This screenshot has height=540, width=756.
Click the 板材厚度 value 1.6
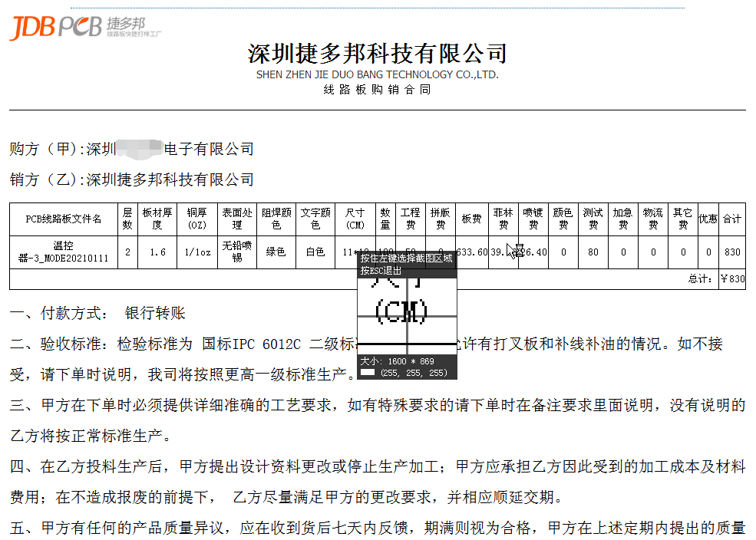pyautogui.click(x=158, y=252)
